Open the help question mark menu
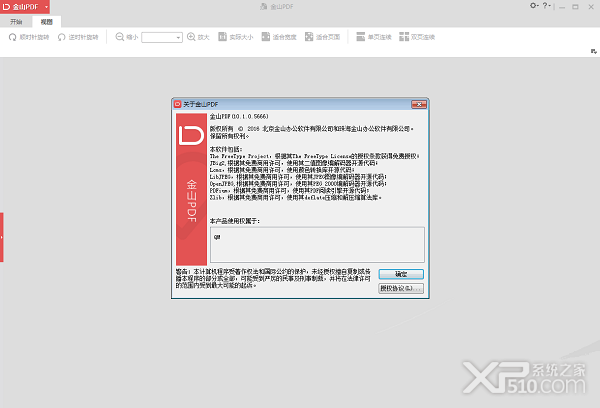 point(546,6)
